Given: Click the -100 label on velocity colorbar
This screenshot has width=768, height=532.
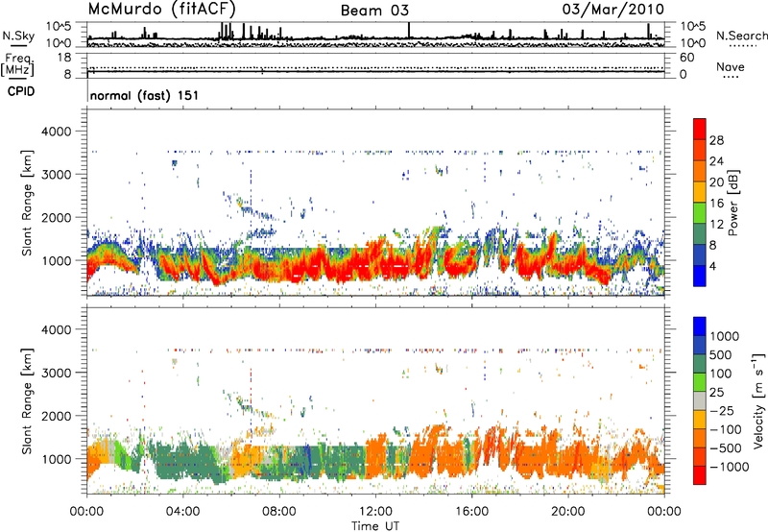Looking at the screenshot, I should (x=726, y=429).
